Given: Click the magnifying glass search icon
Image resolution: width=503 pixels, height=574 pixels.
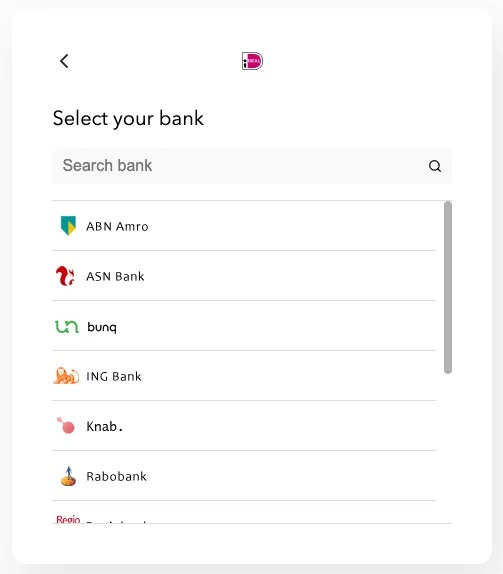Looking at the screenshot, I should pos(435,166).
